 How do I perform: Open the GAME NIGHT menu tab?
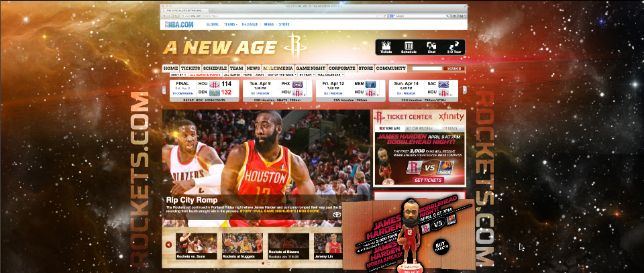point(311,68)
